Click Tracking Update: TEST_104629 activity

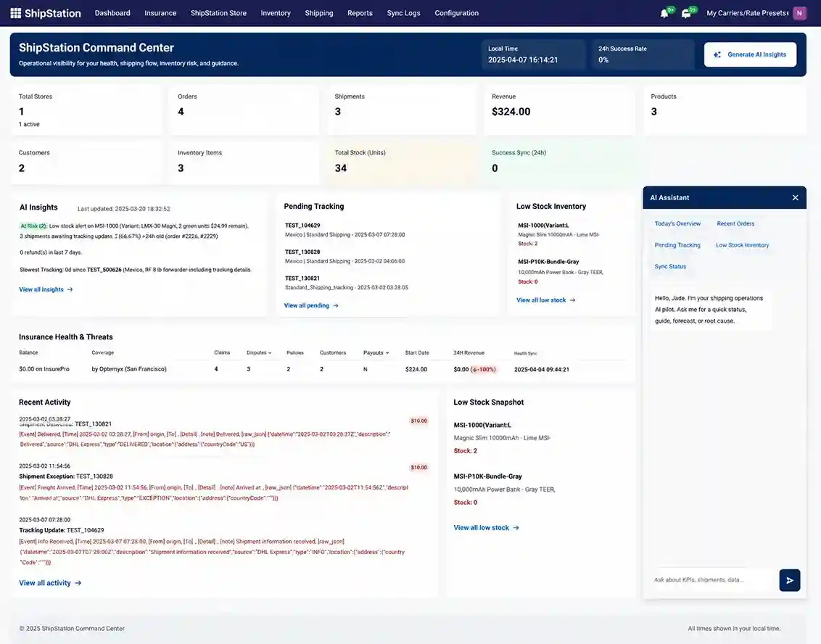tap(61, 530)
